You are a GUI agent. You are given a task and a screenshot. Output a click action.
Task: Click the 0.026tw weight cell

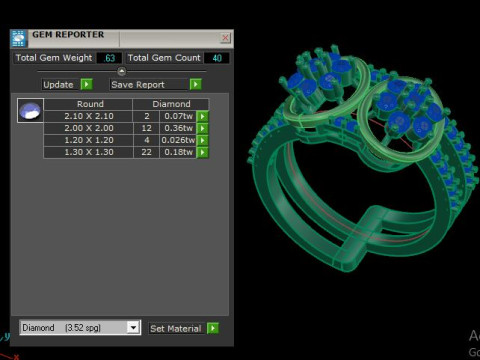point(178,140)
